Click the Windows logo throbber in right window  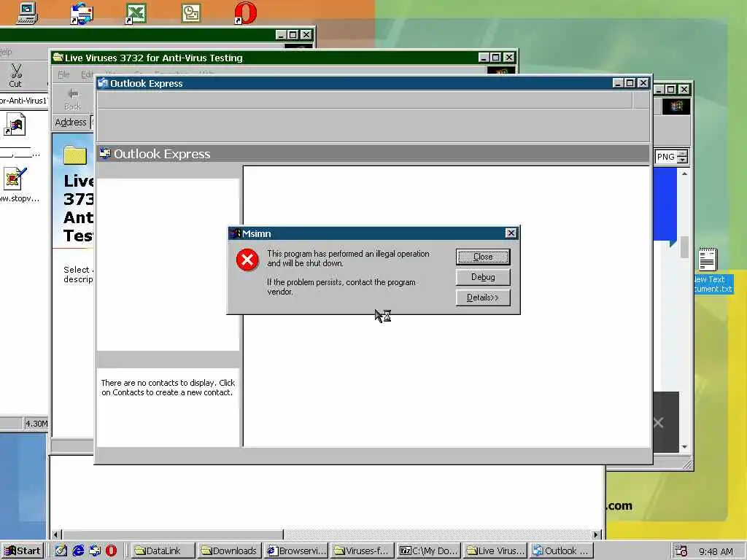click(676, 106)
